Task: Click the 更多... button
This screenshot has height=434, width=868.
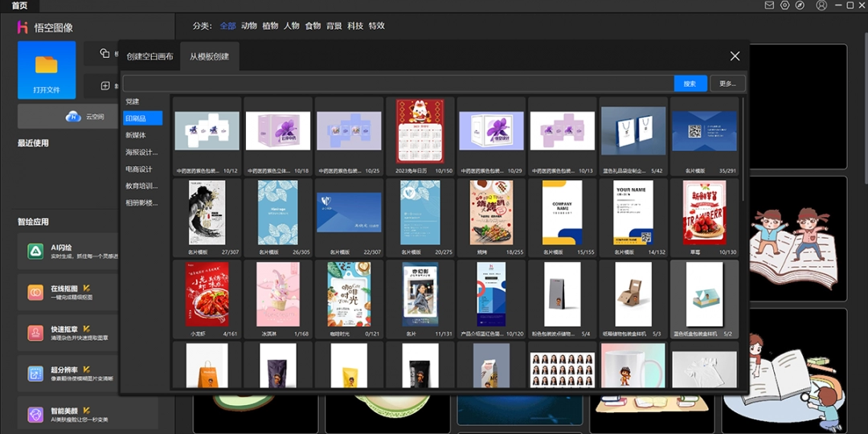Action: [x=727, y=84]
